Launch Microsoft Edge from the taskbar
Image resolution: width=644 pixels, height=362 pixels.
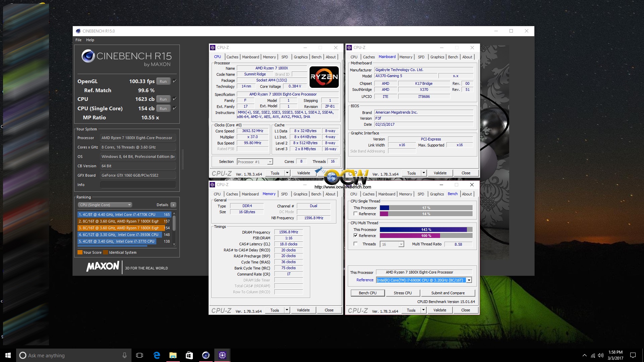pos(157,355)
